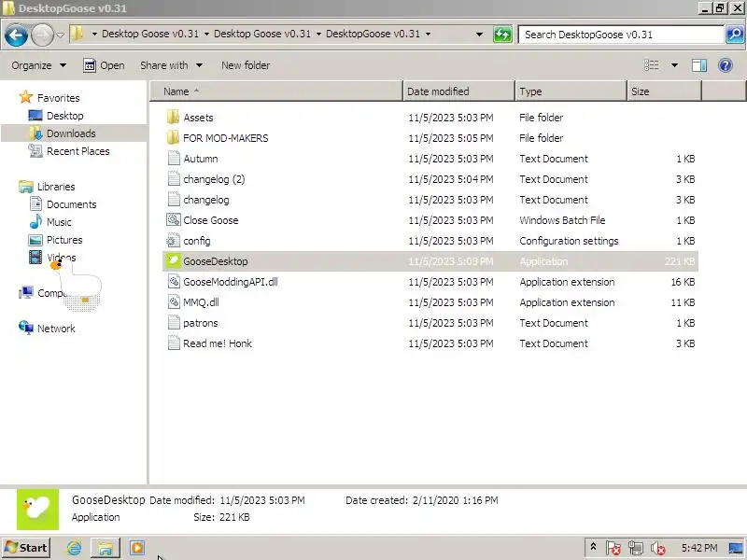The height and width of the screenshot is (560, 747).
Task: Select the patrons text file icon
Action: tap(174, 322)
